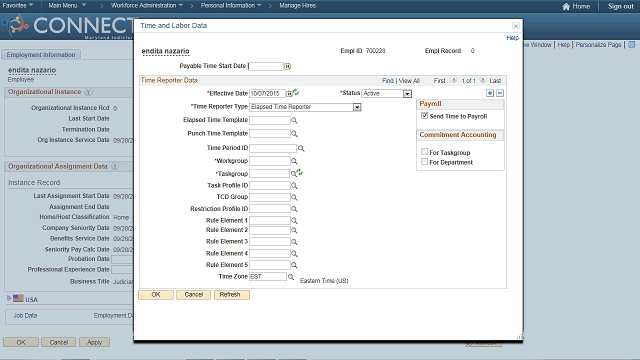Expand the USA section triangle
The image size is (640, 360).
pos(9,298)
